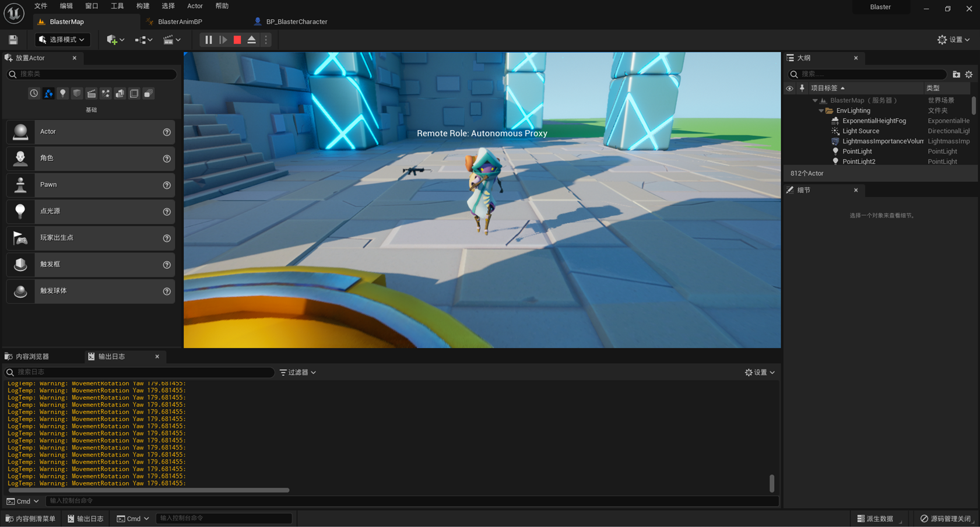This screenshot has width=980, height=527.
Task: Open the output log 过滤器 filter dropdown
Action: coord(298,372)
